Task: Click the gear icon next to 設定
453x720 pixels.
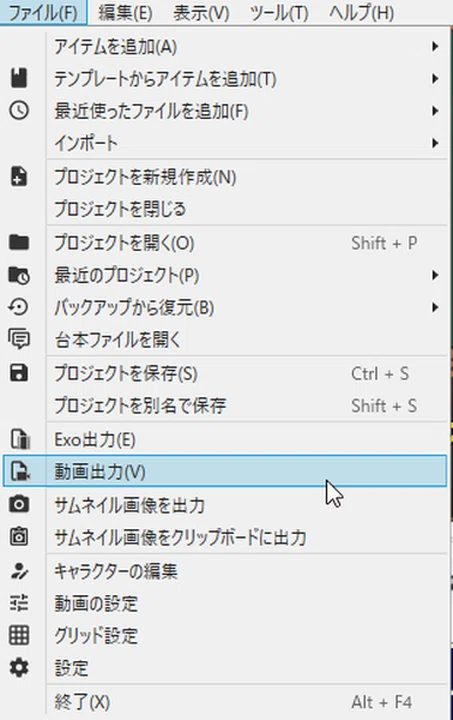Action: 19,668
